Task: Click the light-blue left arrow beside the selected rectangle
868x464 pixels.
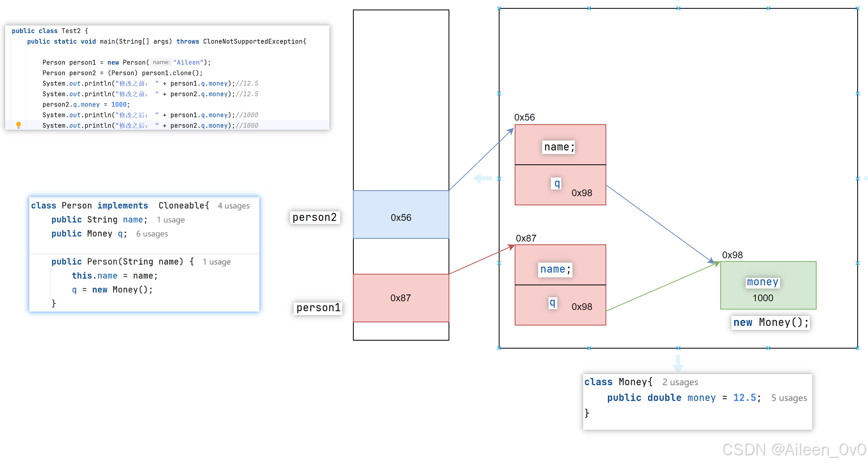Action: click(482, 179)
